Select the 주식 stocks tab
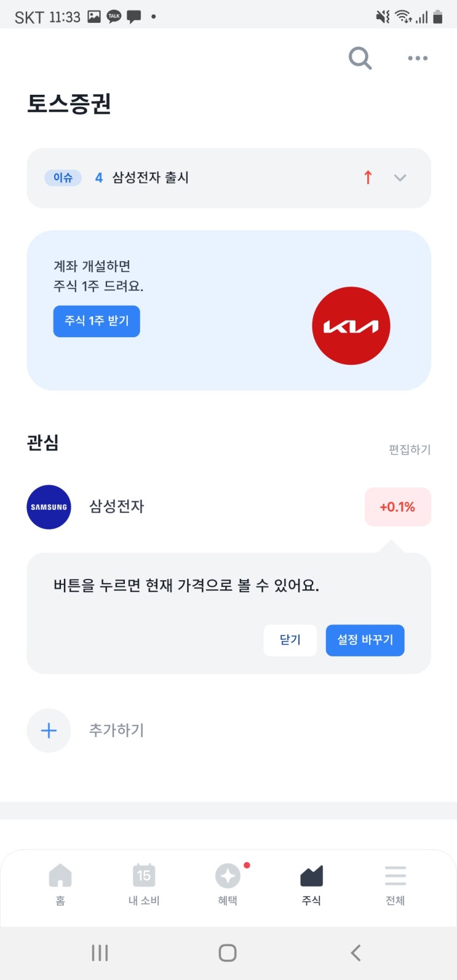The image size is (457, 980). tap(311, 883)
